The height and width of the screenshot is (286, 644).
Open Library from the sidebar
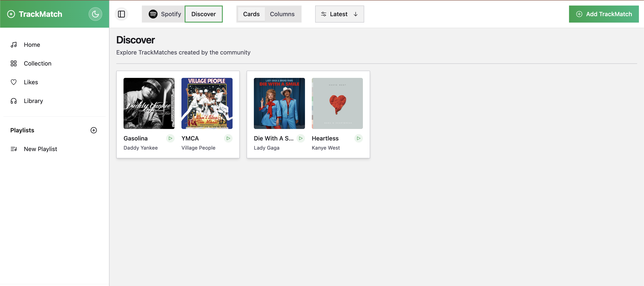click(x=55, y=101)
